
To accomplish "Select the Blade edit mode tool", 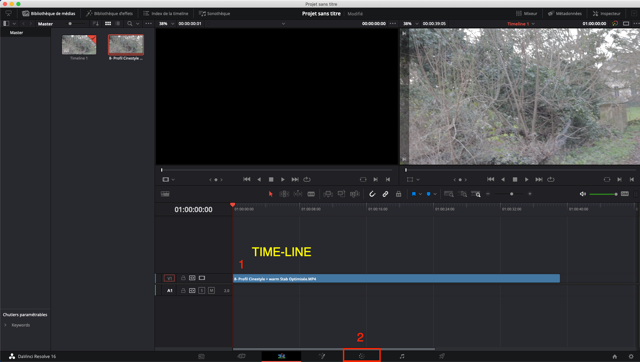I will click(x=311, y=194).
